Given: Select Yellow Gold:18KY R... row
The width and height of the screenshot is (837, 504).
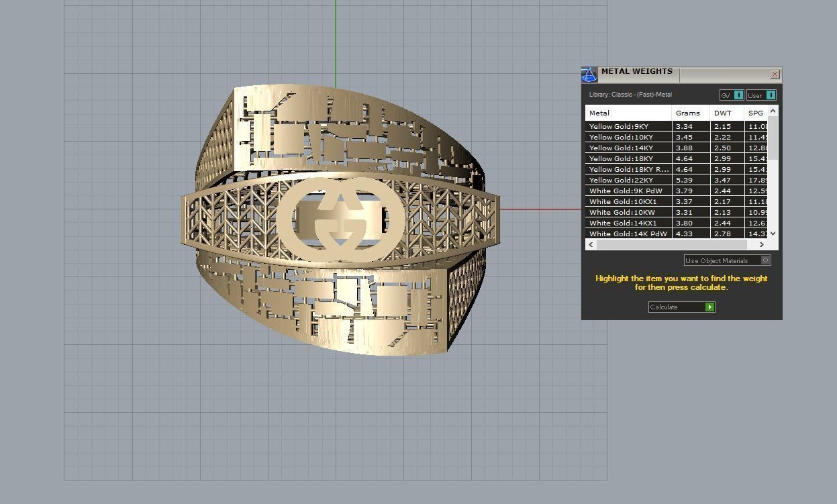Looking at the screenshot, I should pos(676,169).
